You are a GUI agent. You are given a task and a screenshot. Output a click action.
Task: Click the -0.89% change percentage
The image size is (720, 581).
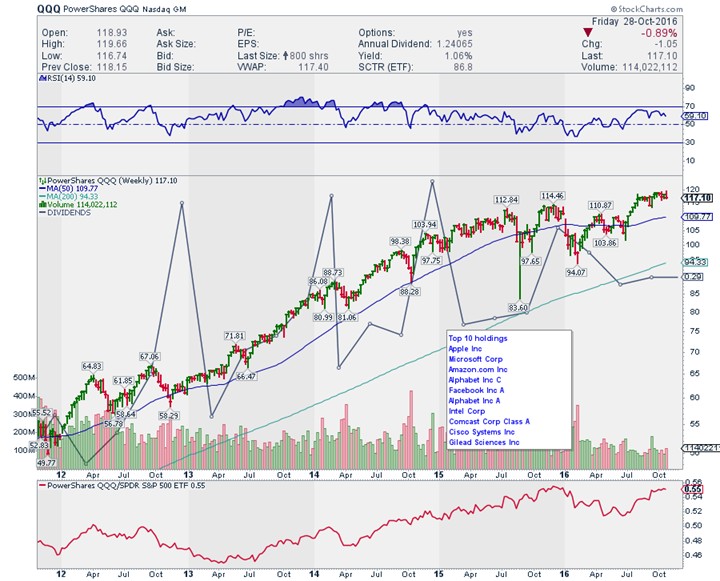pyautogui.click(x=659, y=33)
